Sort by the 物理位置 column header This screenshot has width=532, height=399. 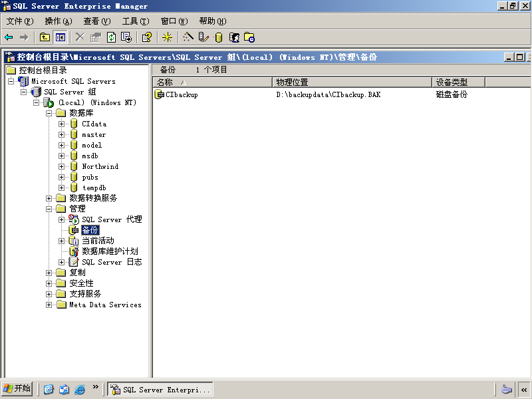pos(352,82)
